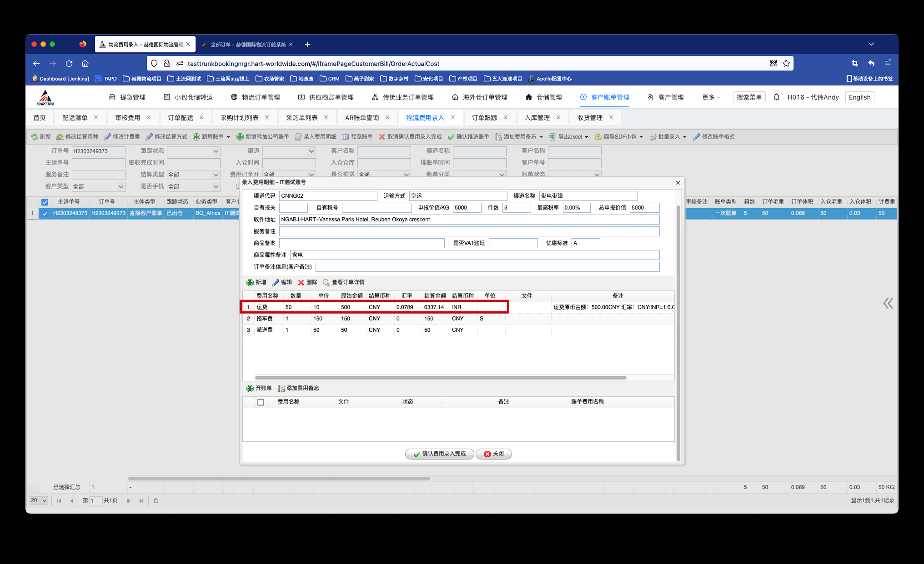Check the 费用名称 header checkbox in bill grid
The image size is (924, 564).
pos(261,402)
